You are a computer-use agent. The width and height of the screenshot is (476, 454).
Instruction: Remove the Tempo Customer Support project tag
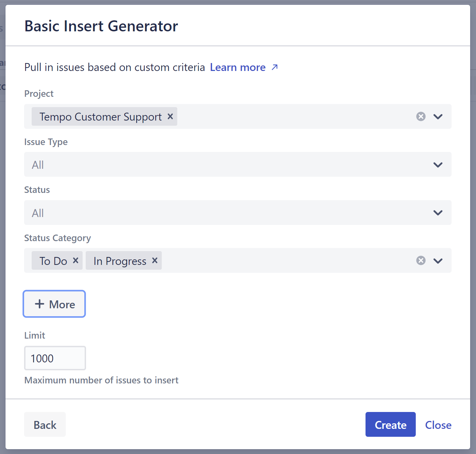click(170, 116)
